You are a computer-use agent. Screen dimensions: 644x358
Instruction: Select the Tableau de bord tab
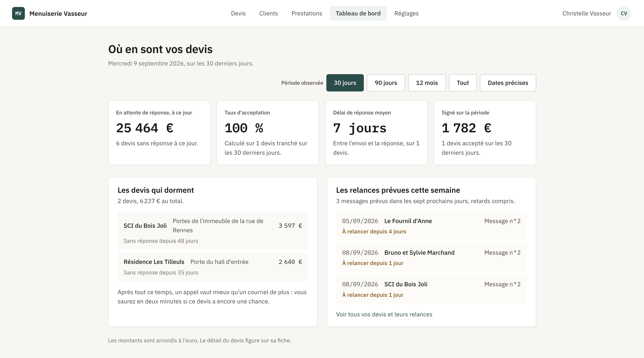358,14
